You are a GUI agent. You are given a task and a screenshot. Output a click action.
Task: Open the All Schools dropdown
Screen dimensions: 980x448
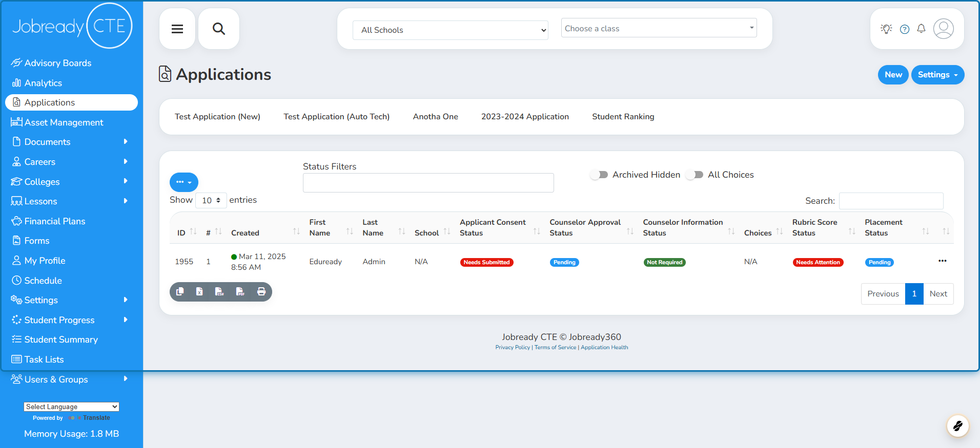tap(451, 30)
